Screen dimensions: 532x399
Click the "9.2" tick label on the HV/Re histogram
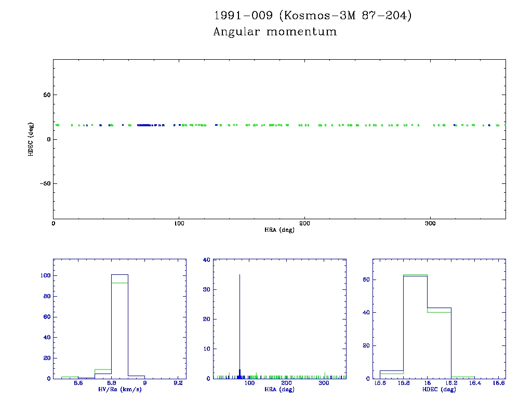click(178, 383)
